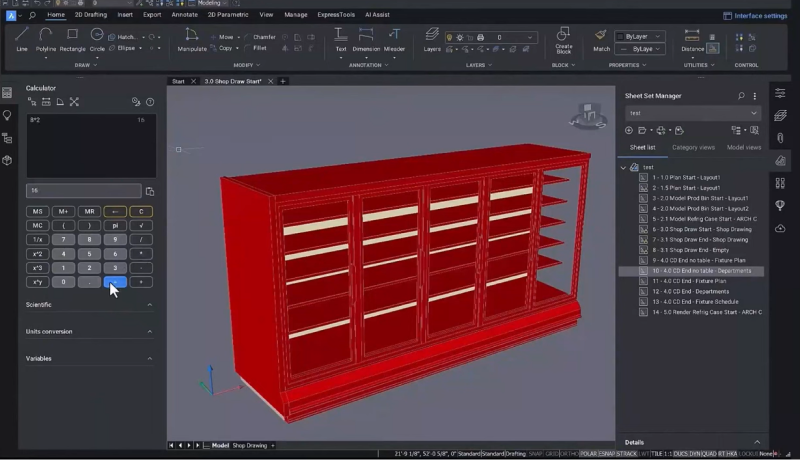Open sheet 5 - 2.1 Model Refrig Case Start

(x=704, y=218)
